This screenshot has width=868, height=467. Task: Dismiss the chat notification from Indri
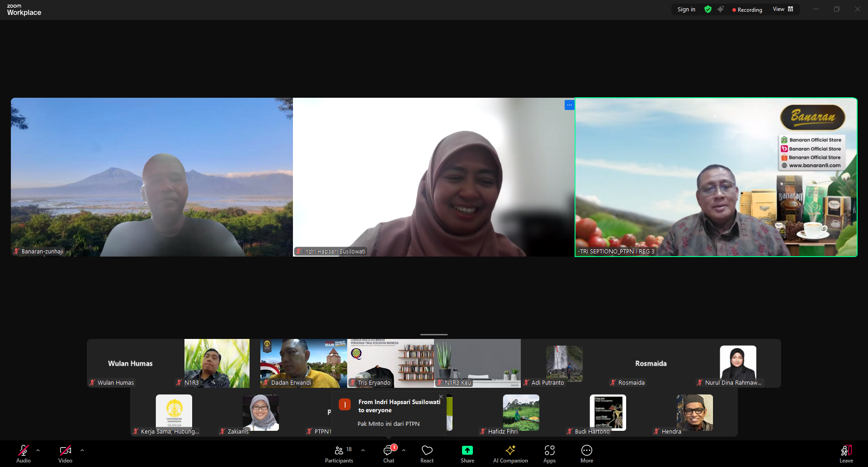tap(441, 396)
